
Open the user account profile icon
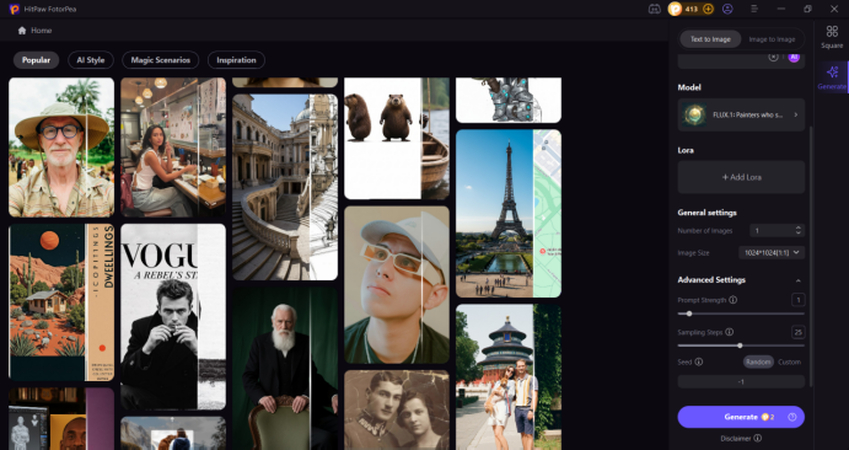pyautogui.click(x=727, y=9)
